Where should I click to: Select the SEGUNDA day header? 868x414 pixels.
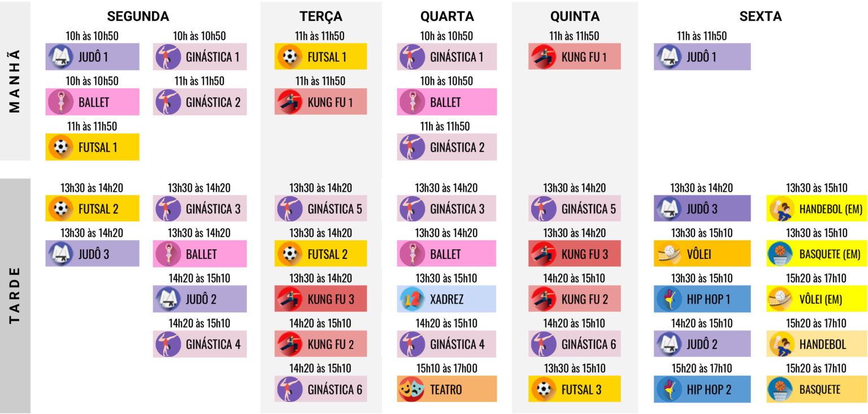pos(138,16)
